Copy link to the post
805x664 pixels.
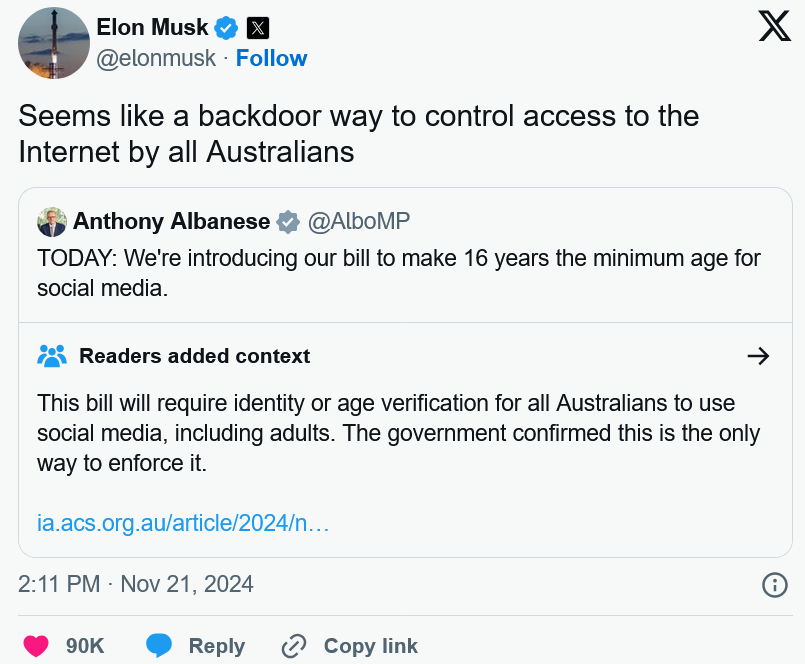350,646
